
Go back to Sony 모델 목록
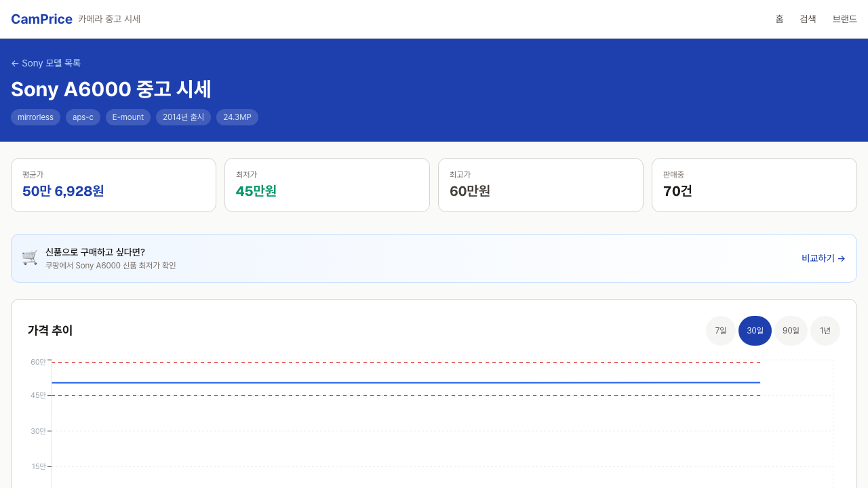(x=45, y=63)
